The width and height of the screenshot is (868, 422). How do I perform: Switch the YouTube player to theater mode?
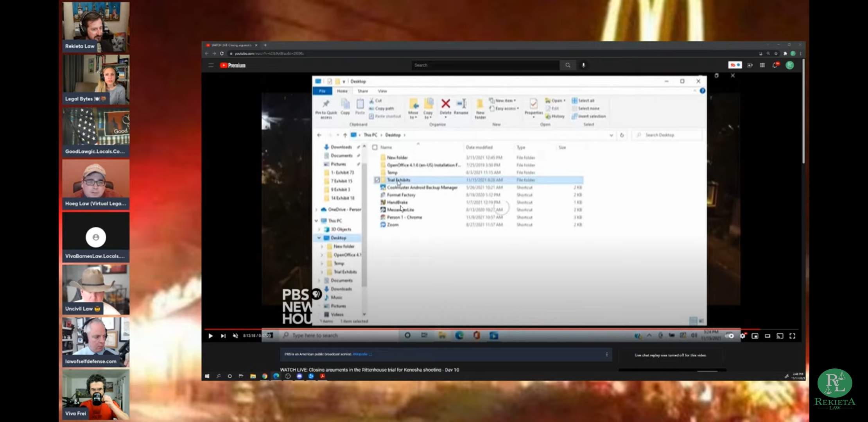point(767,336)
